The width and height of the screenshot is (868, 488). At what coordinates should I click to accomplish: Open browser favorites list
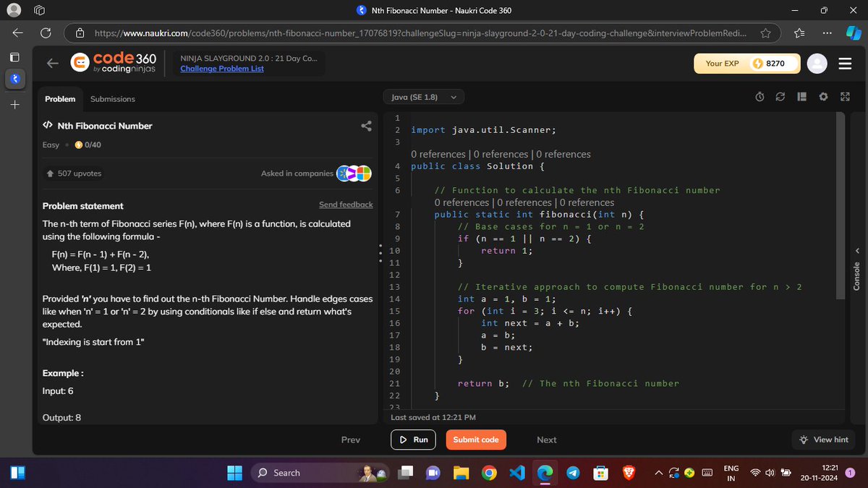click(x=799, y=33)
